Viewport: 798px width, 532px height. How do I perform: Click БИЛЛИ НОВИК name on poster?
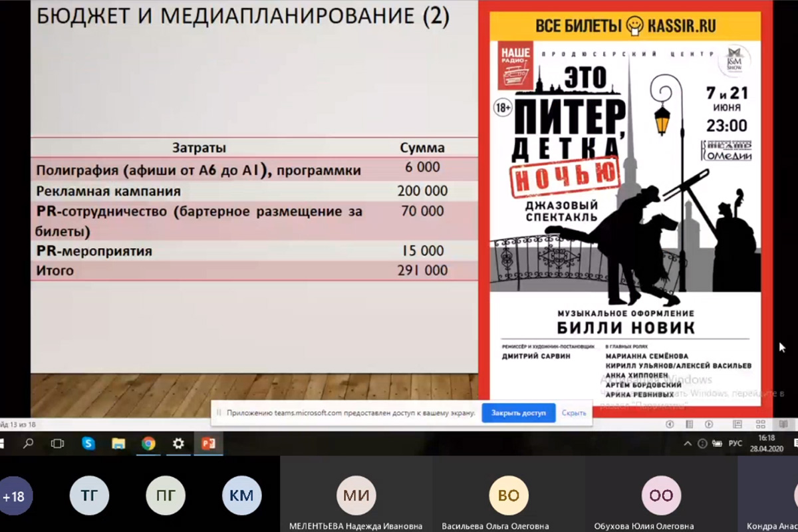[626, 328]
